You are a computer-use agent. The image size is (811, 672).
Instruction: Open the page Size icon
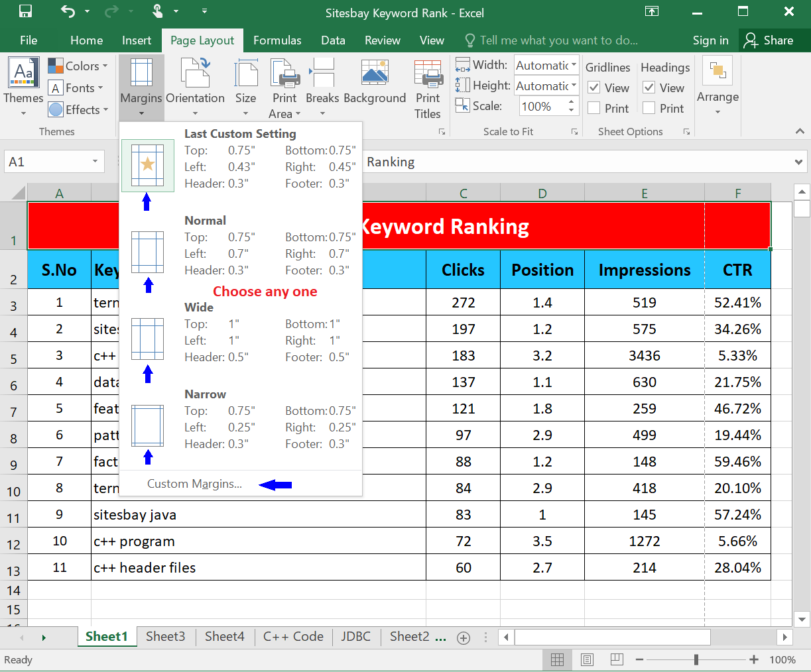point(246,72)
